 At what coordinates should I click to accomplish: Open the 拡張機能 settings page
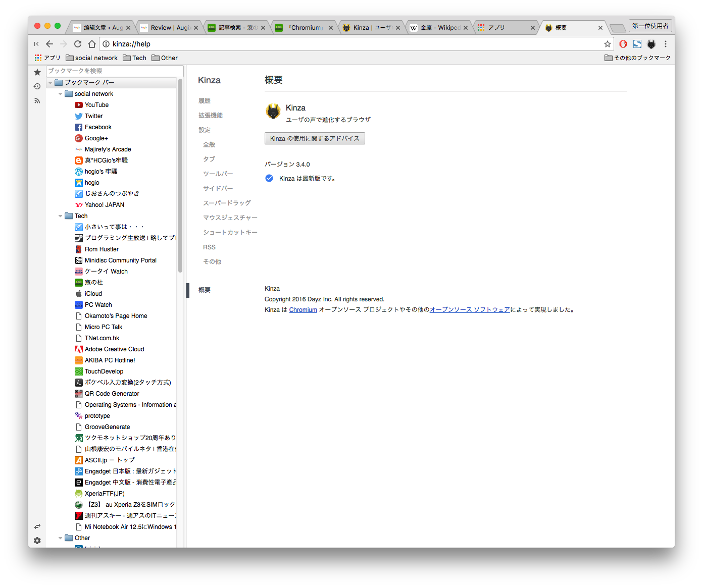pos(211,116)
